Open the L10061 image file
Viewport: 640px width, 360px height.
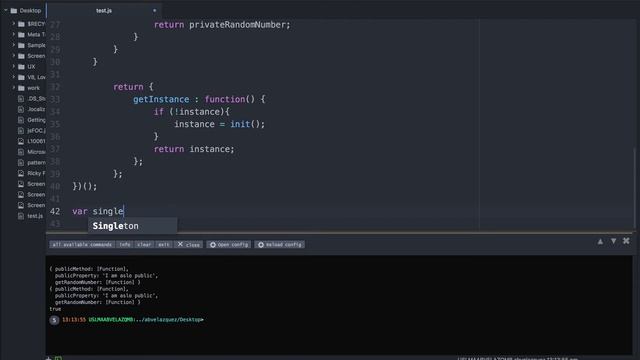31,141
